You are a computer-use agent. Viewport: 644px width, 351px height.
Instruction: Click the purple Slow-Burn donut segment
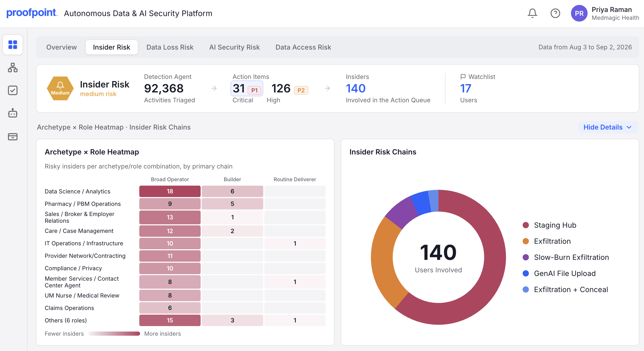coord(402,212)
